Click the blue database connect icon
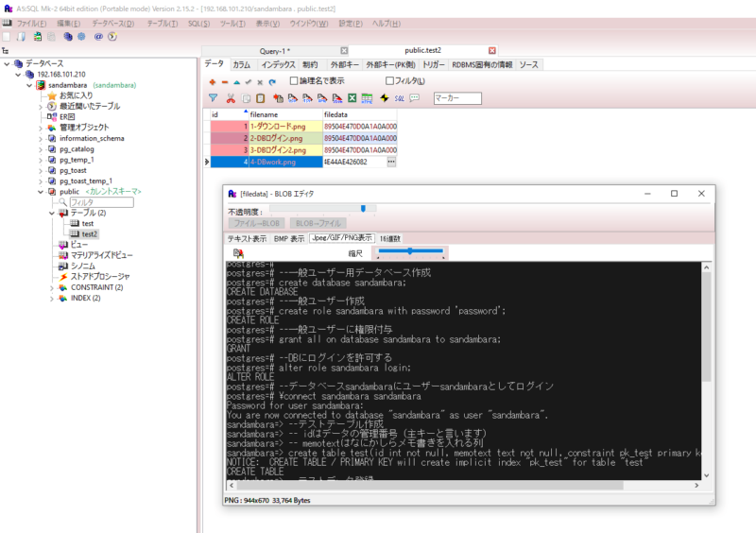 [68, 37]
